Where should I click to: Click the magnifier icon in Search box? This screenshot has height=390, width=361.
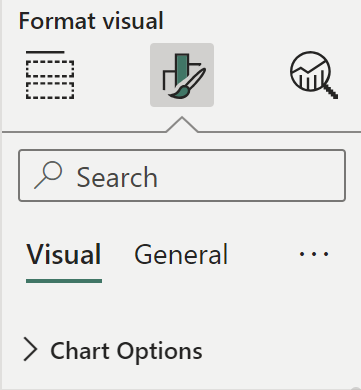point(48,175)
